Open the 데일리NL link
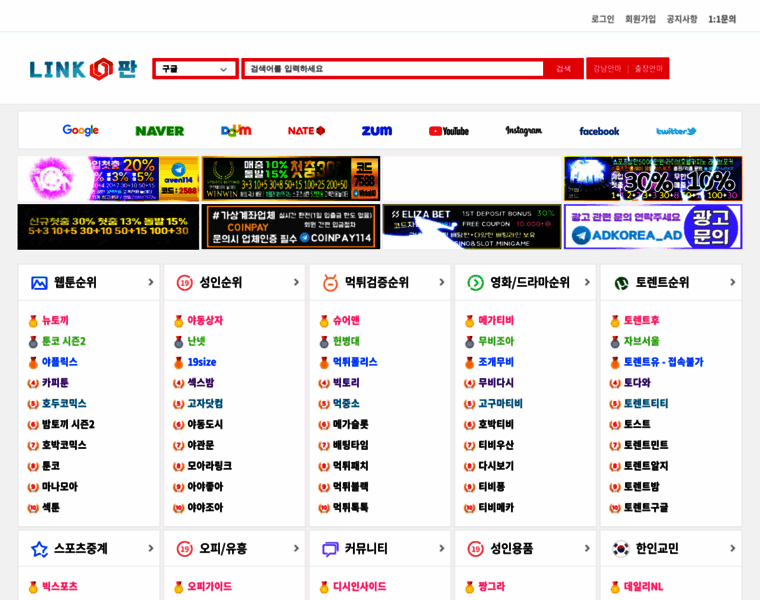Viewport: 760px width, 600px height. (643, 587)
